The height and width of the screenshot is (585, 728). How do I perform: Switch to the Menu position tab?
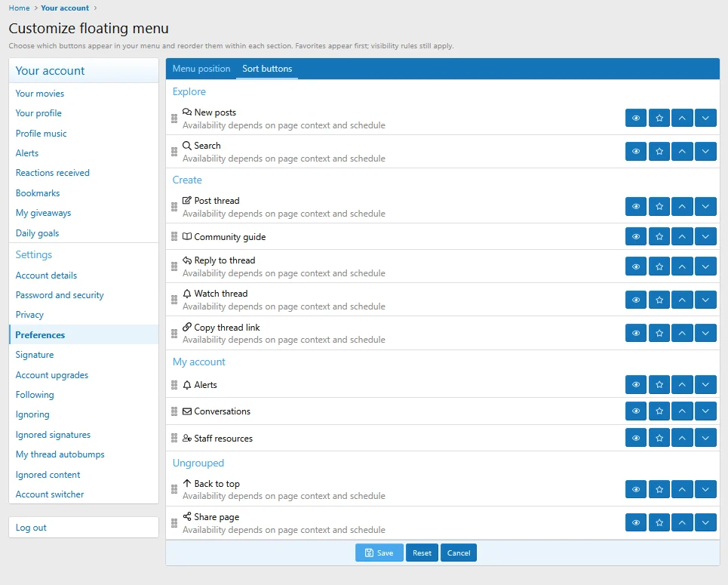tap(201, 69)
